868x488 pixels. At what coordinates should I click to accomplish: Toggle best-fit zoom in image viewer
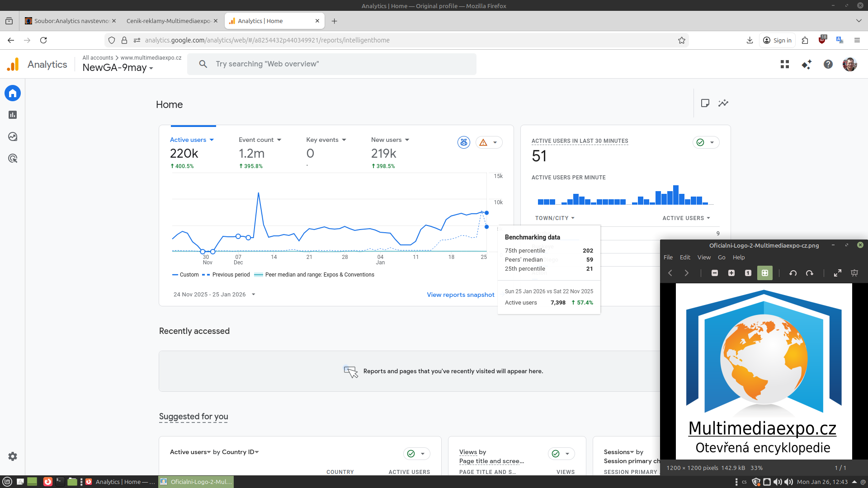click(765, 273)
